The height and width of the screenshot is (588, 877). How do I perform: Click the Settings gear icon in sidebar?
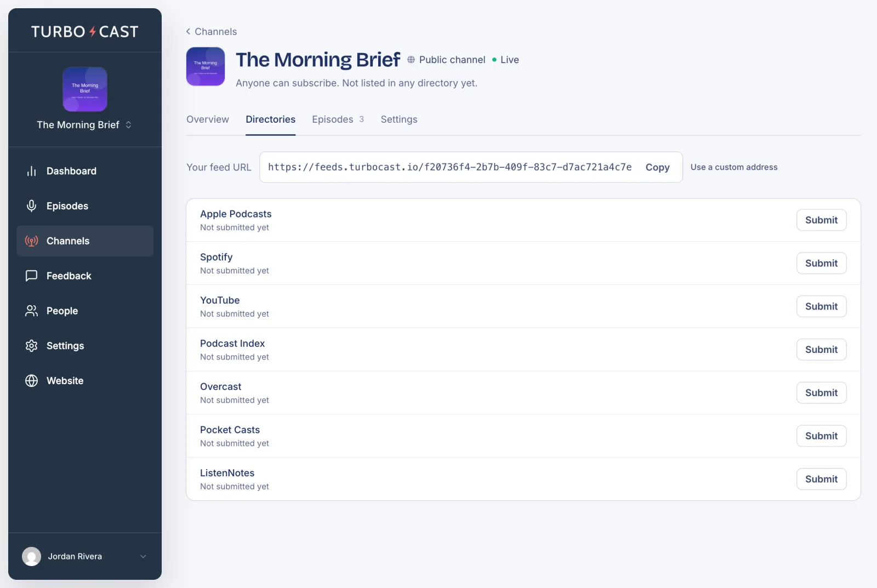[31, 346]
